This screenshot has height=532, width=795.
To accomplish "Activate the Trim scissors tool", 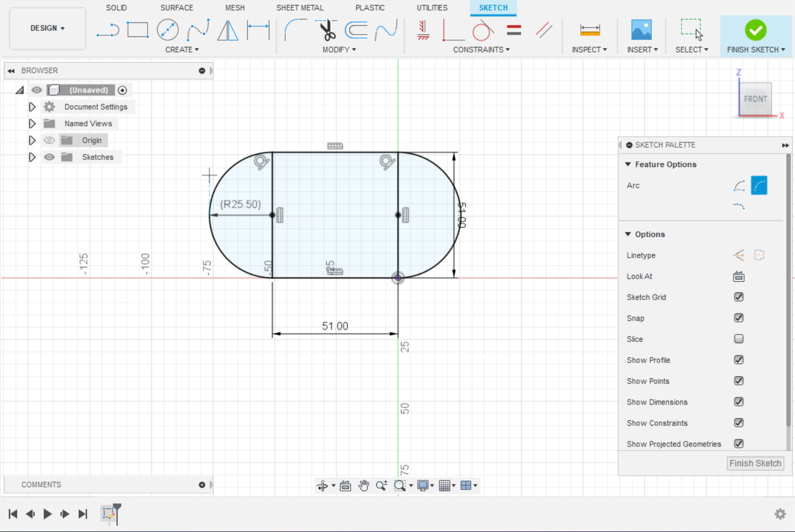I will (x=326, y=30).
